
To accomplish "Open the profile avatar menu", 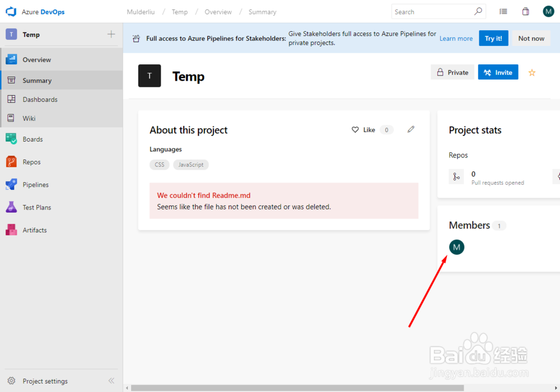I will (x=548, y=11).
